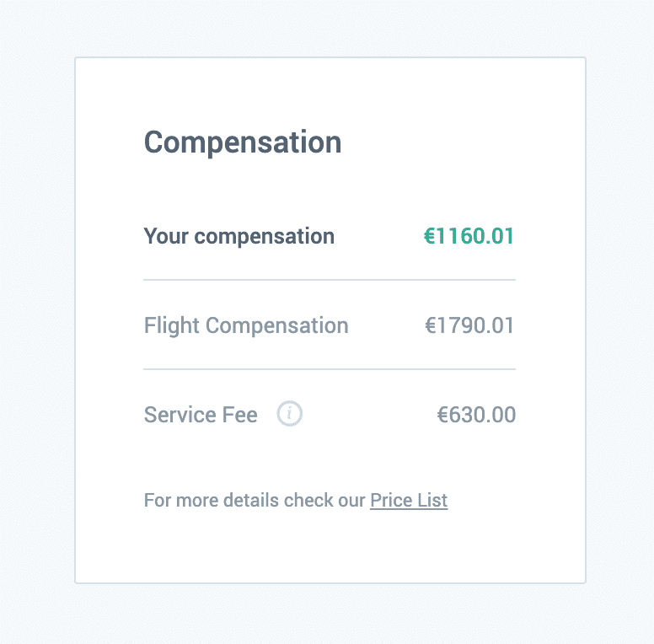
Task: Click the Service Fee info icon
Action: point(289,413)
